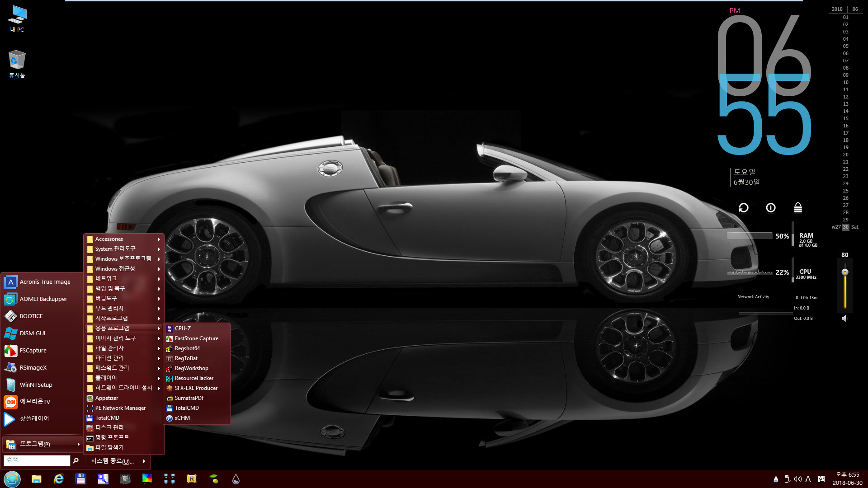Launch RegToBat
This screenshot has height=488, width=868.
197,358
